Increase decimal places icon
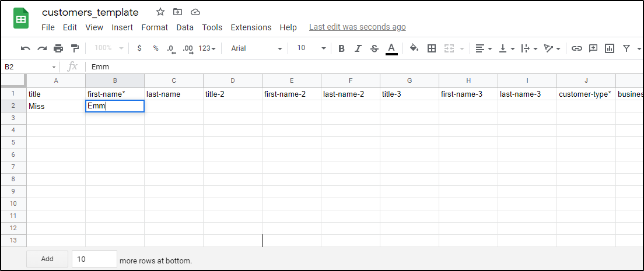Image resolution: width=644 pixels, height=271 pixels. click(x=188, y=49)
